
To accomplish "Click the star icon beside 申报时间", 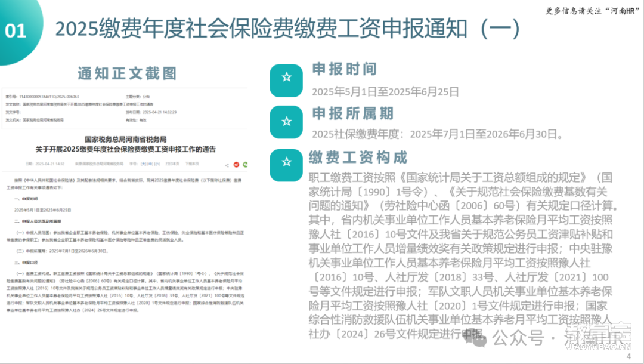I will coord(286,81).
